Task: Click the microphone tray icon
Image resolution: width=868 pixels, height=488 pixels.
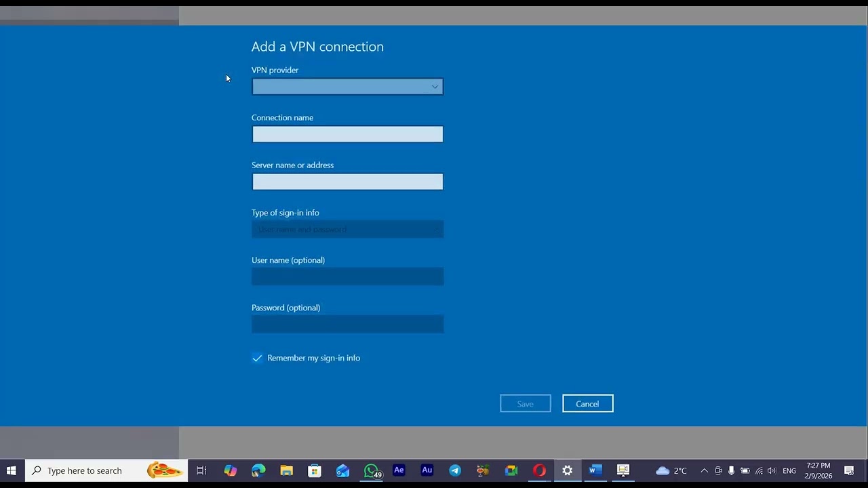Action: click(731, 470)
